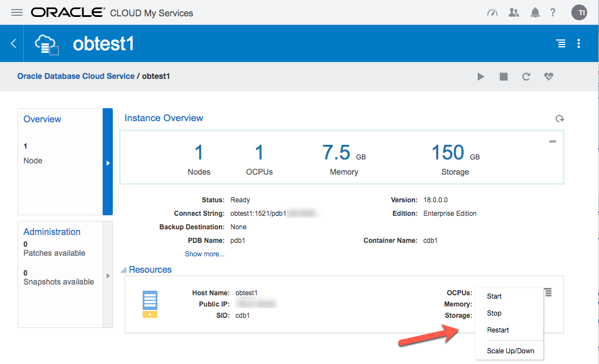Stop the service with the square icon

pyautogui.click(x=504, y=77)
